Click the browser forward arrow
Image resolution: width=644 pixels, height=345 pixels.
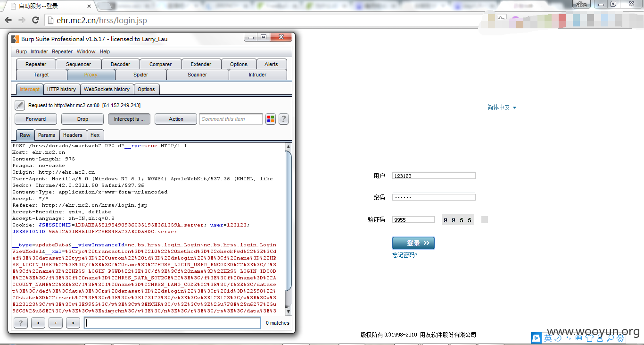pyautogui.click(x=22, y=20)
